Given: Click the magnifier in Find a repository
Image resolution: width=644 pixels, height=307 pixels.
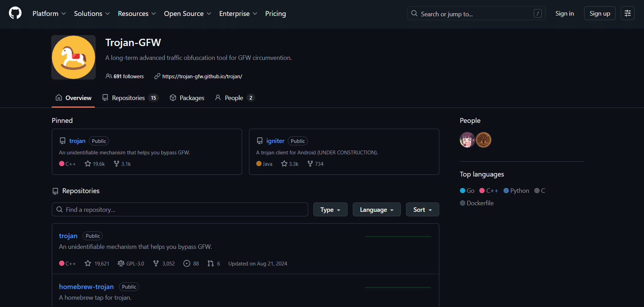Looking at the screenshot, I should tap(59, 209).
